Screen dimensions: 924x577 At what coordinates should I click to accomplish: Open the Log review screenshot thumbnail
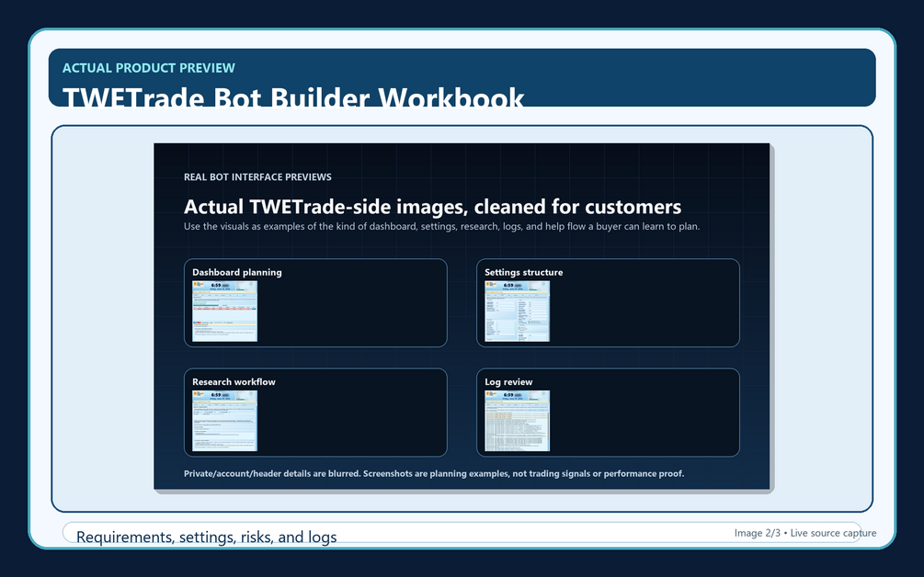[517, 421]
